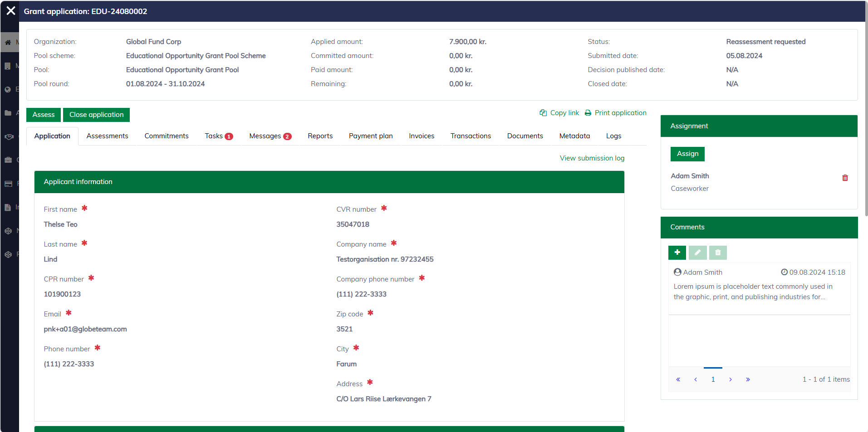Open the Tasks tab

coord(218,136)
